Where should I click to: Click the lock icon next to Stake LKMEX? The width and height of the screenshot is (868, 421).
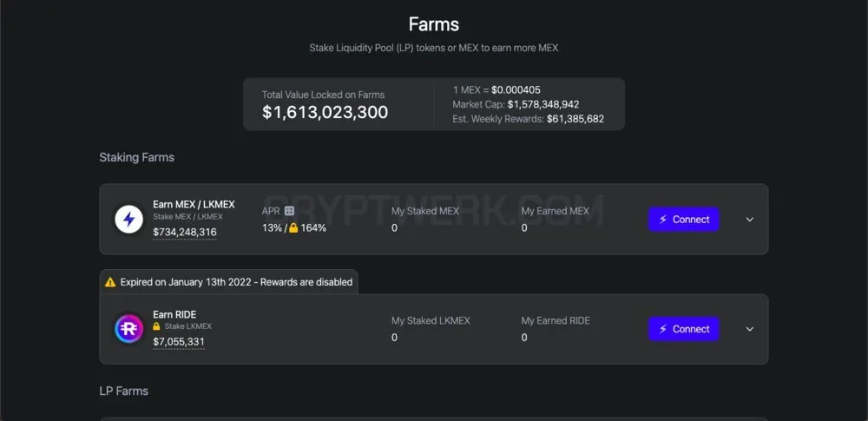(156, 326)
